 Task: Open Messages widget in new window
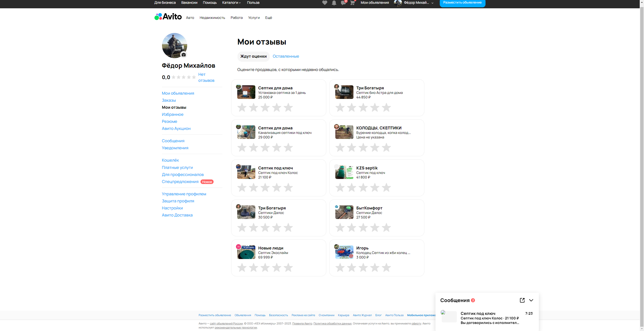(522, 300)
